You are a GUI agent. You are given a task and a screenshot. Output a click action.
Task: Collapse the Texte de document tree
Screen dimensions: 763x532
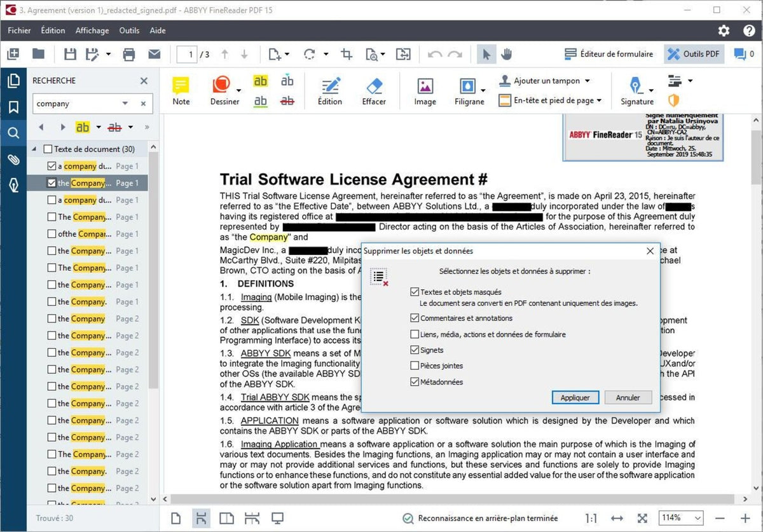(34, 149)
